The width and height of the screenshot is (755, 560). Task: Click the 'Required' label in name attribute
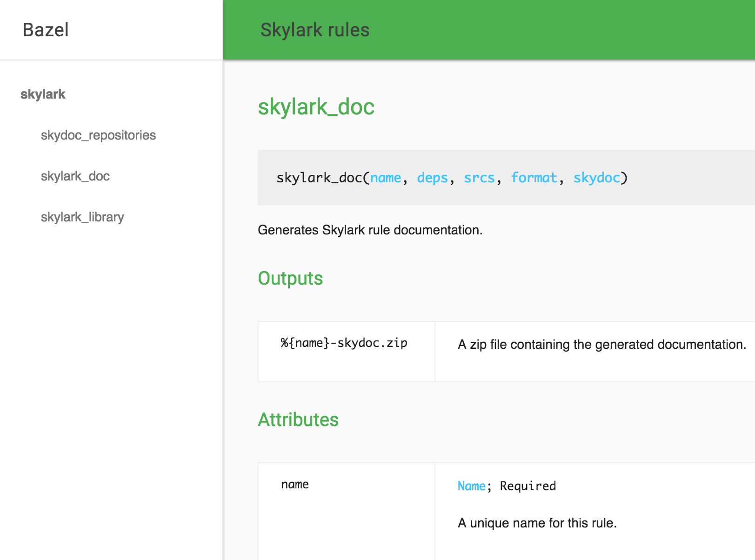click(528, 486)
